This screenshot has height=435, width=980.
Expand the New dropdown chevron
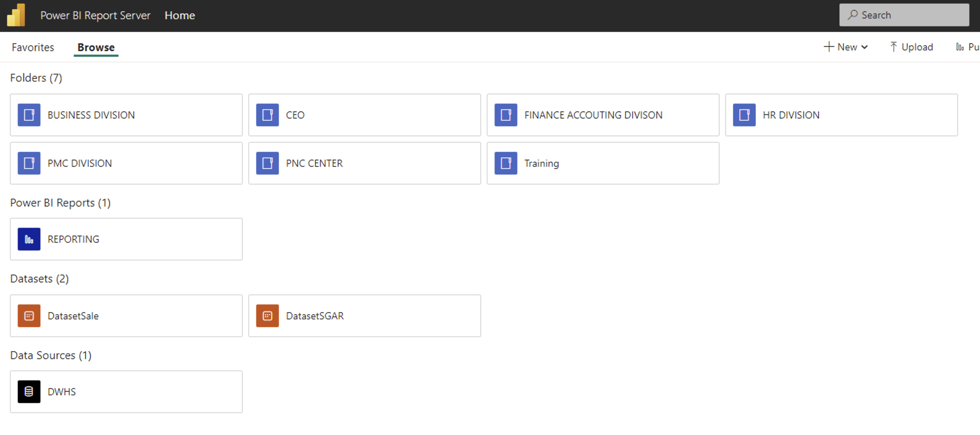(864, 47)
